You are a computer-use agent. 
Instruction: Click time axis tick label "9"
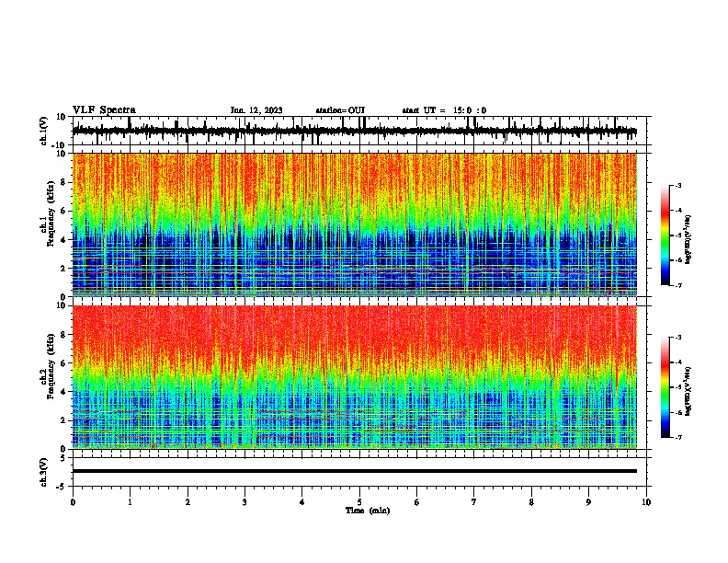point(588,502)
